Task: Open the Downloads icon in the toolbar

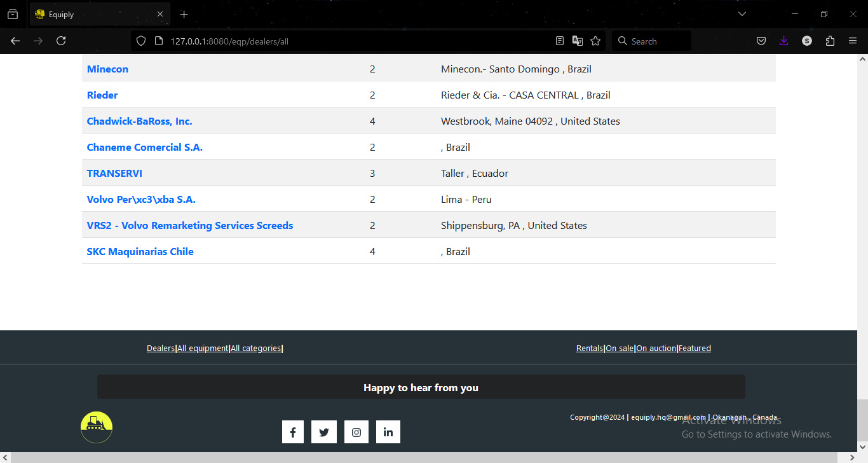Action: (783, 41)
